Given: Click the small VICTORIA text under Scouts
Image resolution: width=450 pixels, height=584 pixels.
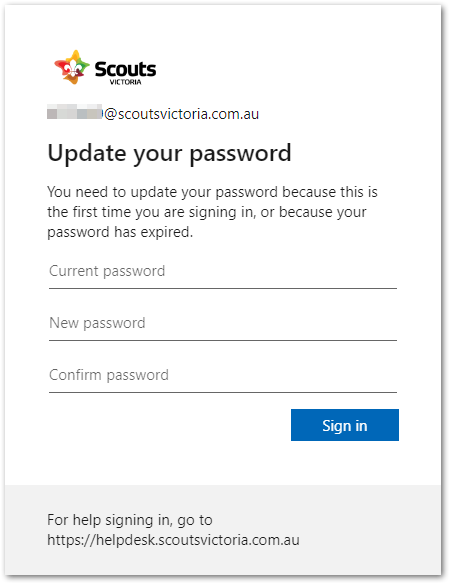Looking at the screenshot, I should click(x=126, y=82).
